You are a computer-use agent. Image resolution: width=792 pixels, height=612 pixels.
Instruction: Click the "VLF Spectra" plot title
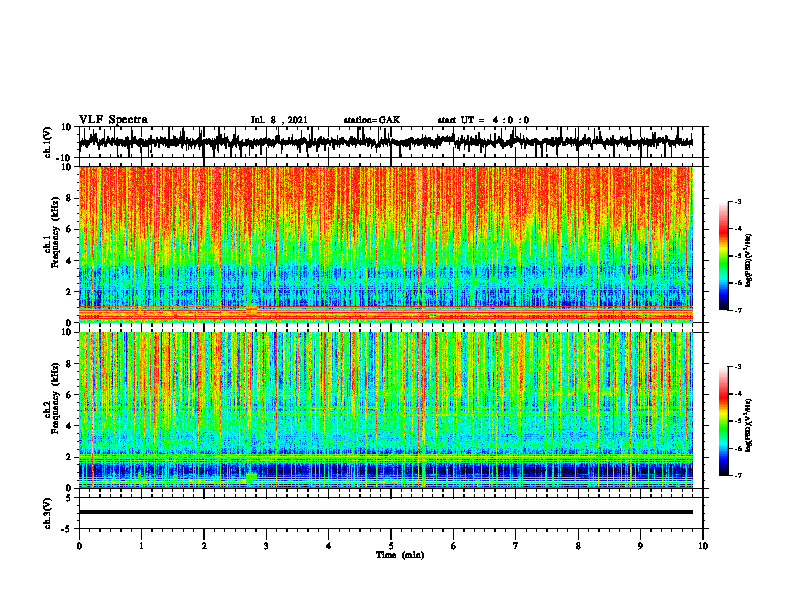[113, 119]
